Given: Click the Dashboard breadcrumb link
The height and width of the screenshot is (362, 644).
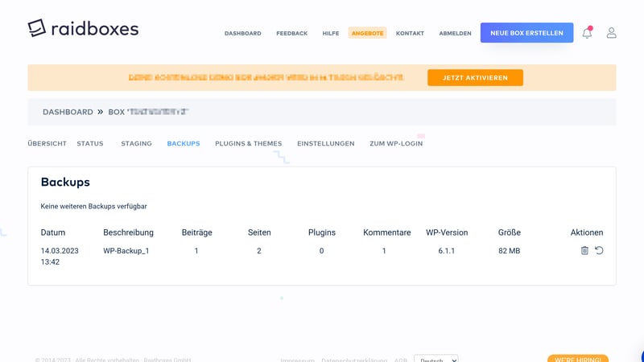Looking at the screenshot, I should pos(68,112).
